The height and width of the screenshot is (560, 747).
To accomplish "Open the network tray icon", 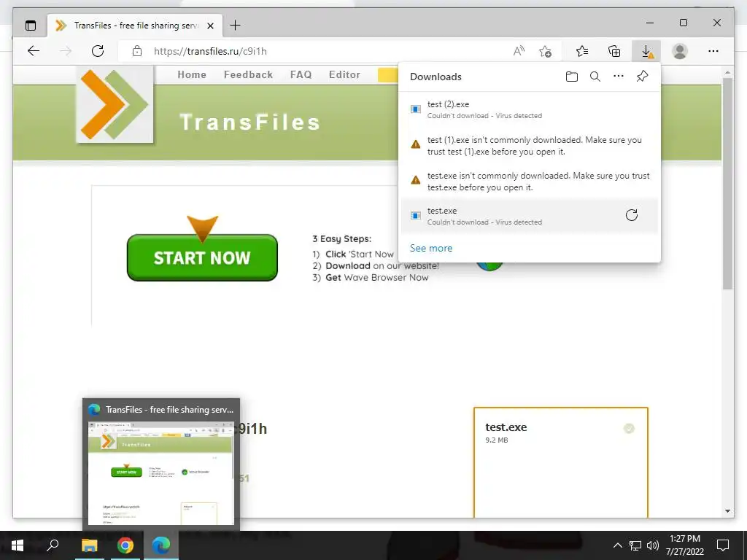I will point(635,545).
